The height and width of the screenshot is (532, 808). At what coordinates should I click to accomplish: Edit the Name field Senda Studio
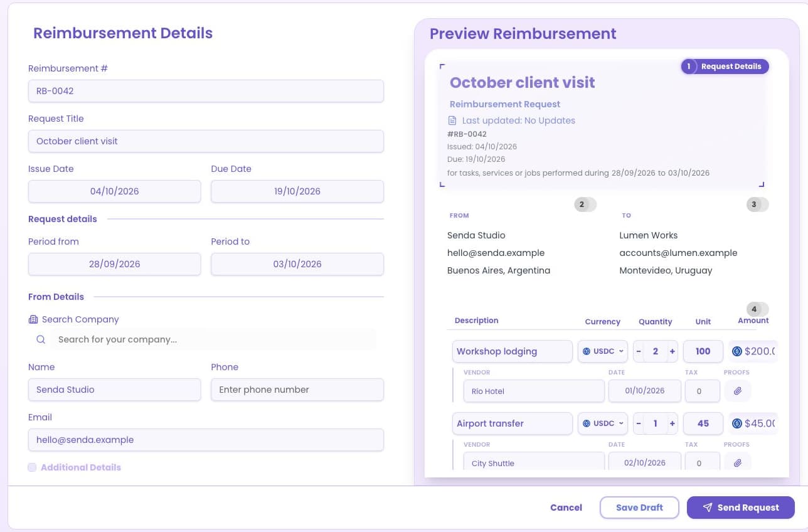[x=114, y=390]
